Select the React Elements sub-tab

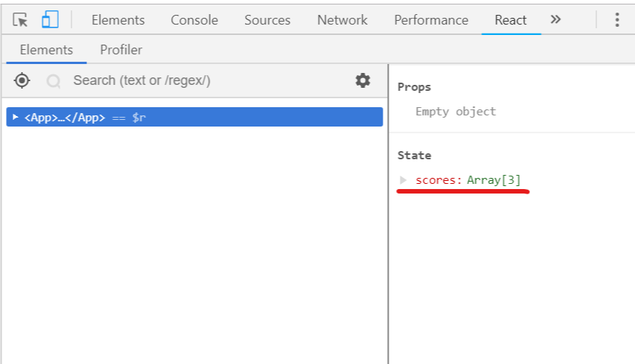(46, 50)
